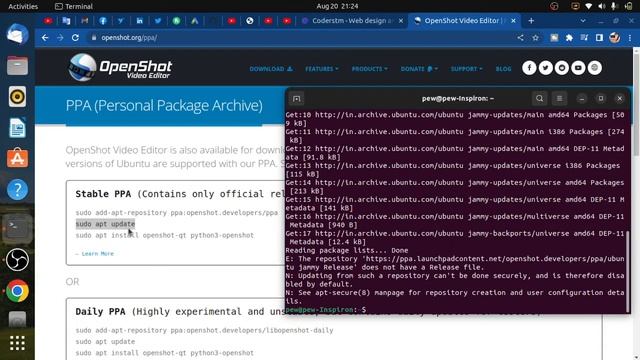Reload the openshot.org page
The height and width of the screenshot is (360, 640).
click(x=75, y=38)
